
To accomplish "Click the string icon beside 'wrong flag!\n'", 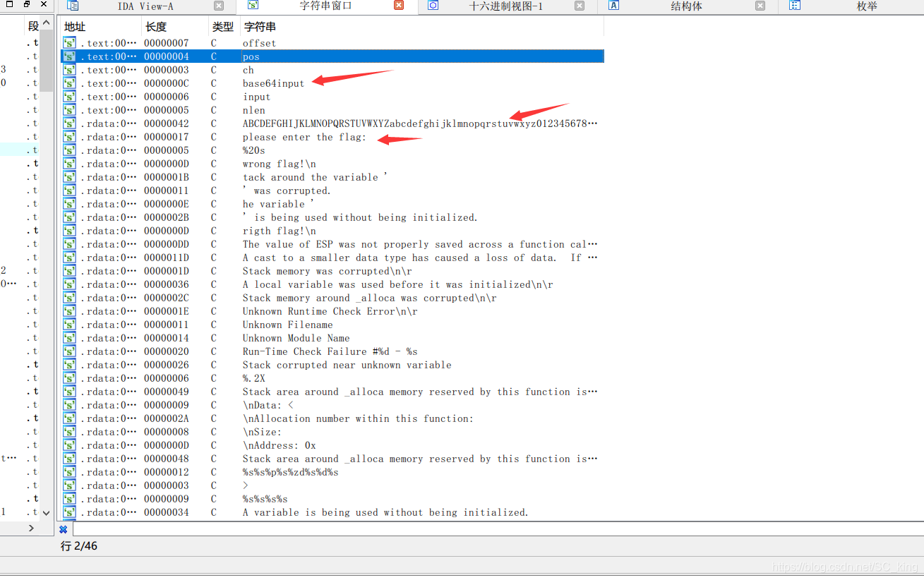I will [x=69, y=164].
